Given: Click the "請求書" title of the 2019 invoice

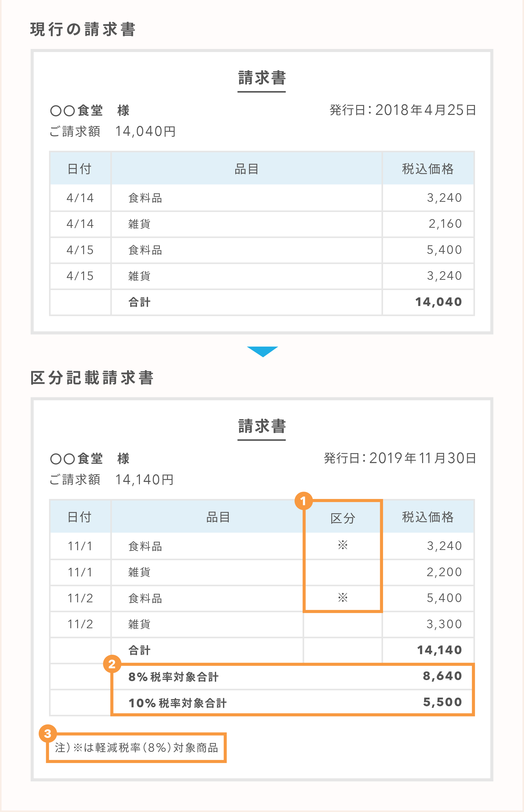Looking at the screenshot, I should tap(262, 426).
